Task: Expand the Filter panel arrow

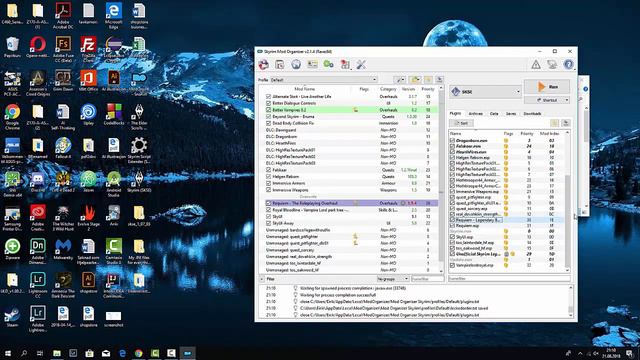Action: pos(262,279)
